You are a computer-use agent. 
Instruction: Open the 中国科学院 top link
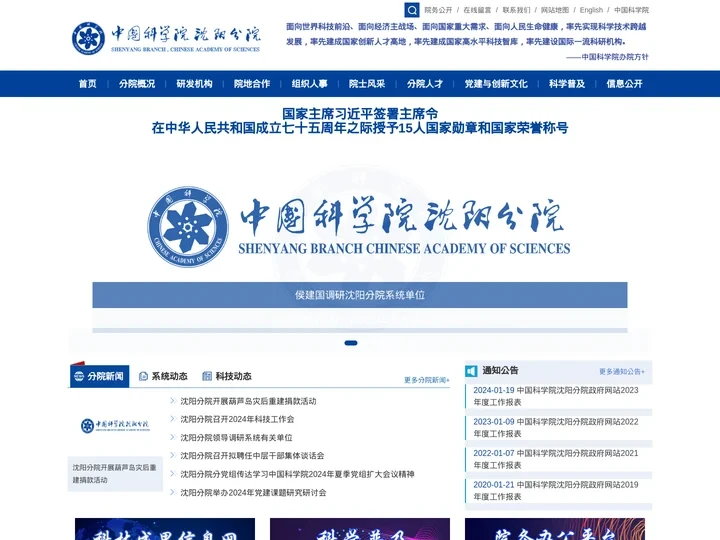coord(631,10)
